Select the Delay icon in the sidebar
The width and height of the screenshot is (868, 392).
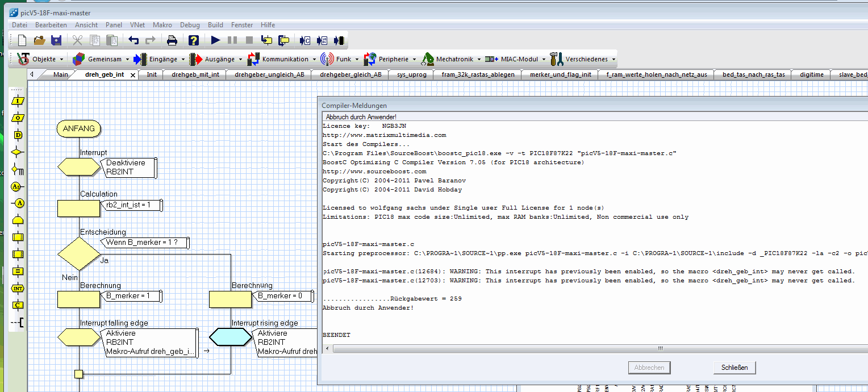point(18,135)
